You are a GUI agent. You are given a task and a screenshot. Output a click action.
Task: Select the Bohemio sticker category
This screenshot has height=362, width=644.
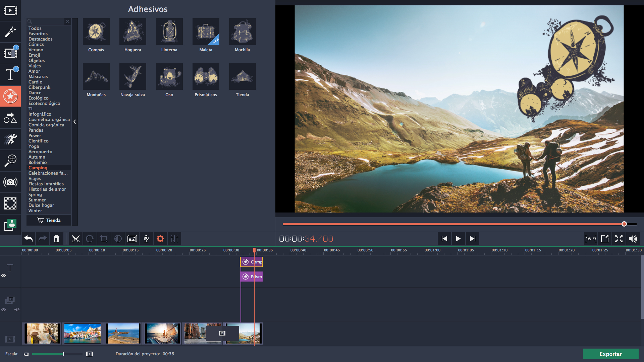coord(38,162)
